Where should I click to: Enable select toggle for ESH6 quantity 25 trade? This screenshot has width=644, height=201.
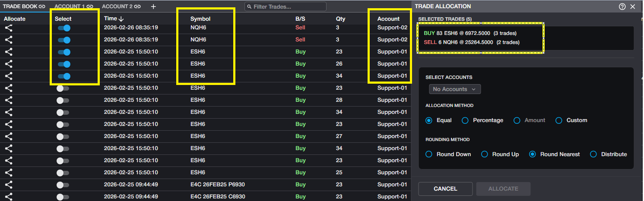coord(63,173)
